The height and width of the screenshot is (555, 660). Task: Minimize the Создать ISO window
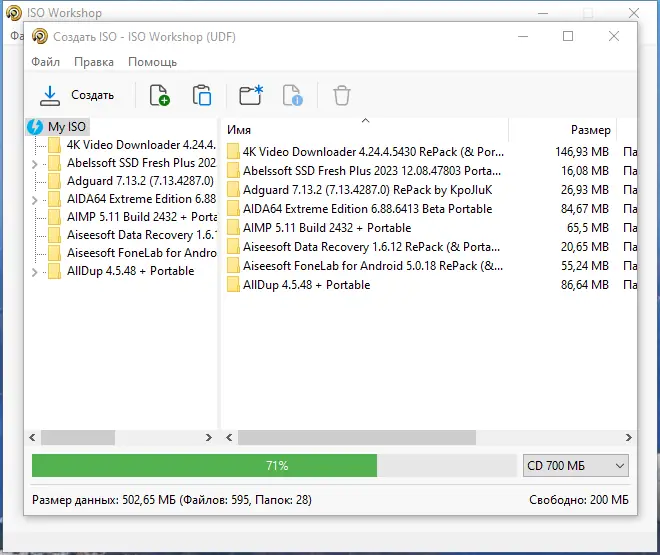[x=523, y=36]
